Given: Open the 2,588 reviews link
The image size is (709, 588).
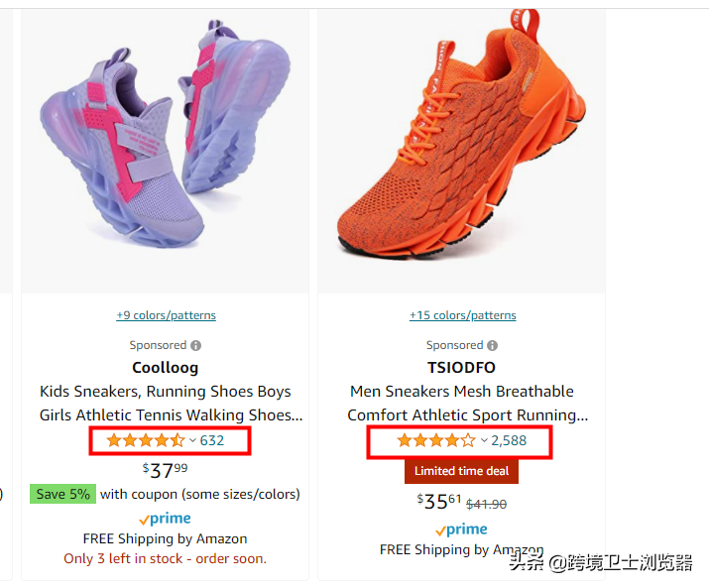Looking at the screenshot, I should click(509, 440).
